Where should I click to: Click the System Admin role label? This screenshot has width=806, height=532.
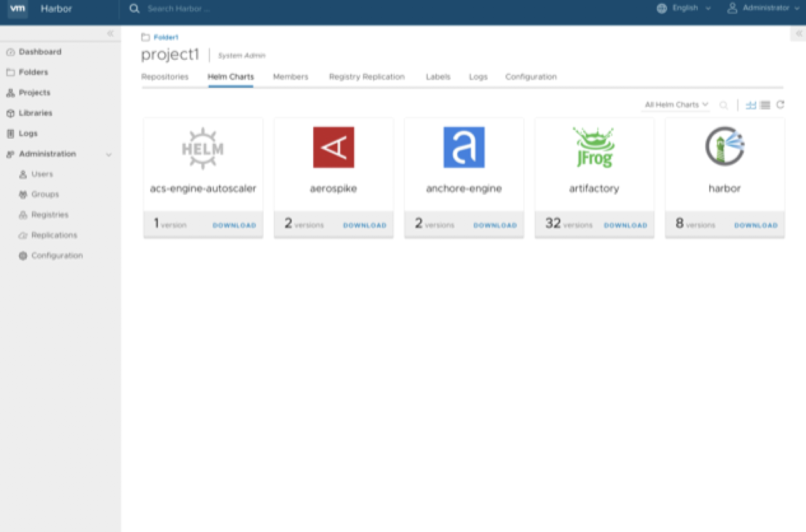coord(241,56)
